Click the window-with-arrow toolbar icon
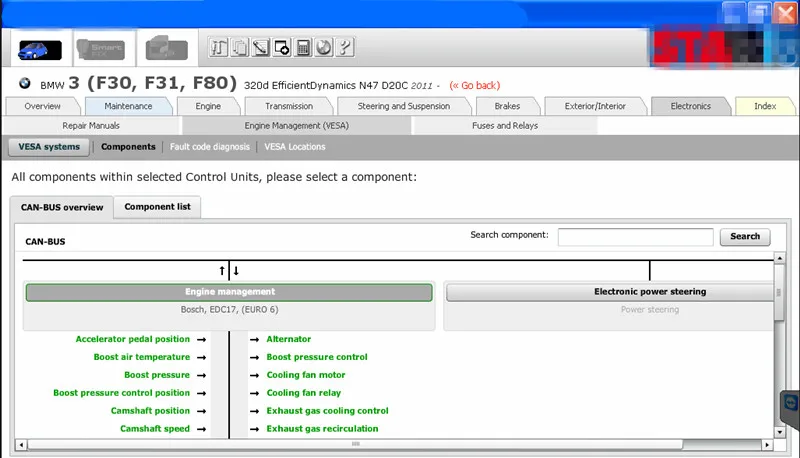 pyautogui.click(x=282, y=47)
